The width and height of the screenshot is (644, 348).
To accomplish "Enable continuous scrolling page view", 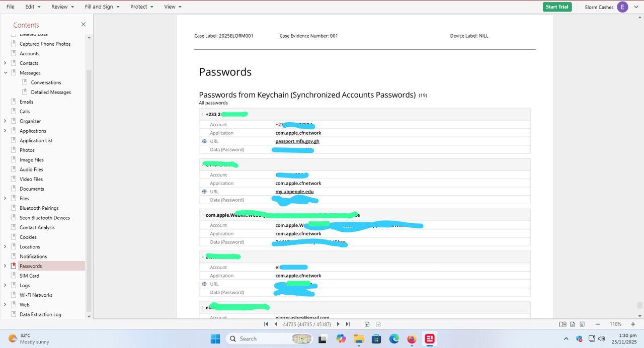I will [x=582, y=324].
